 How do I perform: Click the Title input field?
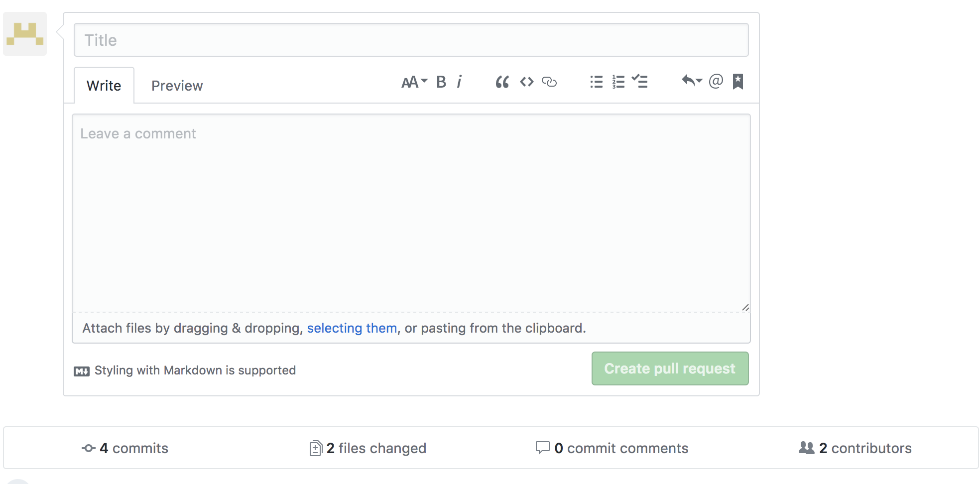pyautogui.click(x=411, y=40)
